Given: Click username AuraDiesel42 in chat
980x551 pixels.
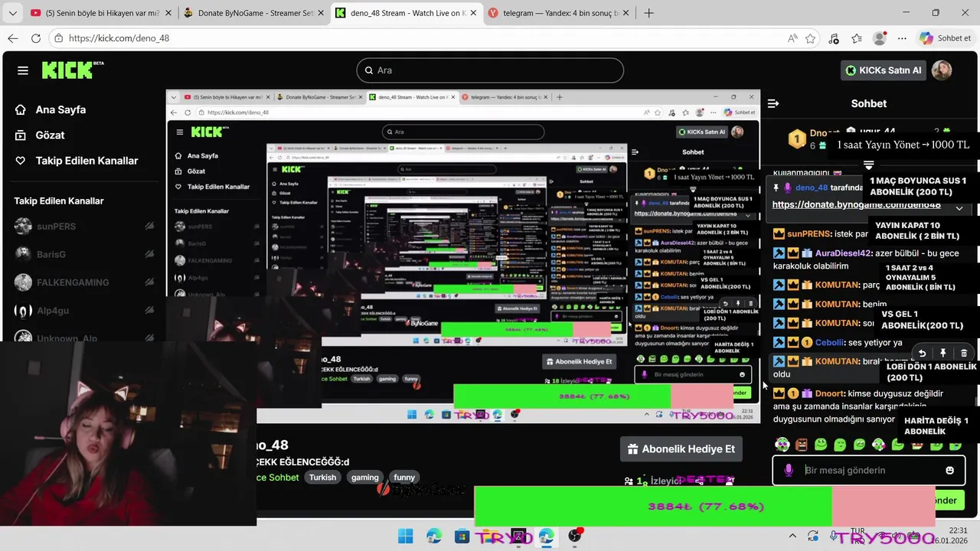Looking at the screenshot, I should point(843,253).
